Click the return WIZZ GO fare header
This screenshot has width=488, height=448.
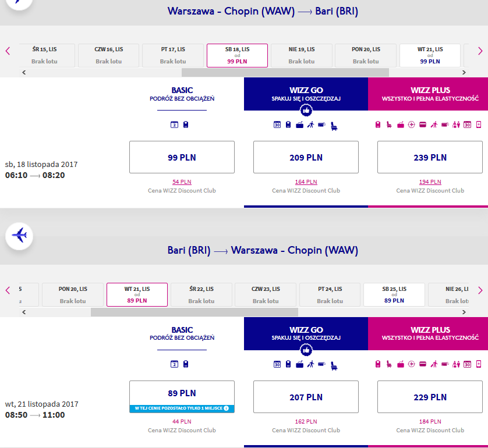[x=306, y=333]
